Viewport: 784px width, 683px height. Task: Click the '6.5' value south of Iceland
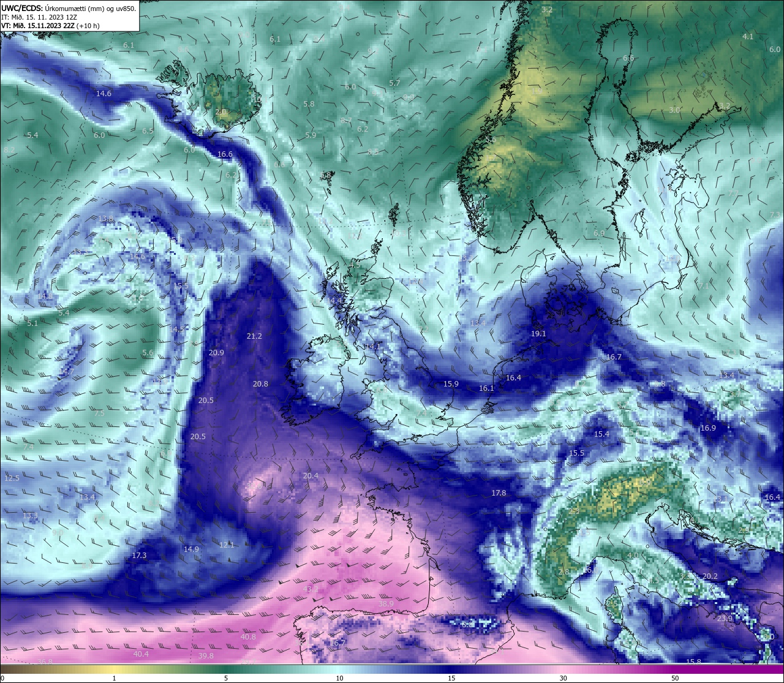point(148,131)
